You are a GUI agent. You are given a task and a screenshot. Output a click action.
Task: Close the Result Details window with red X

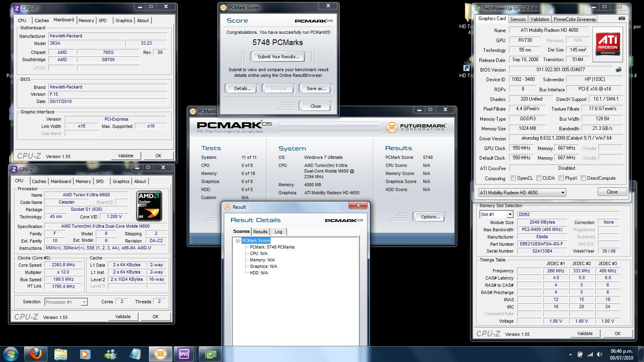[x=358, y=206]
